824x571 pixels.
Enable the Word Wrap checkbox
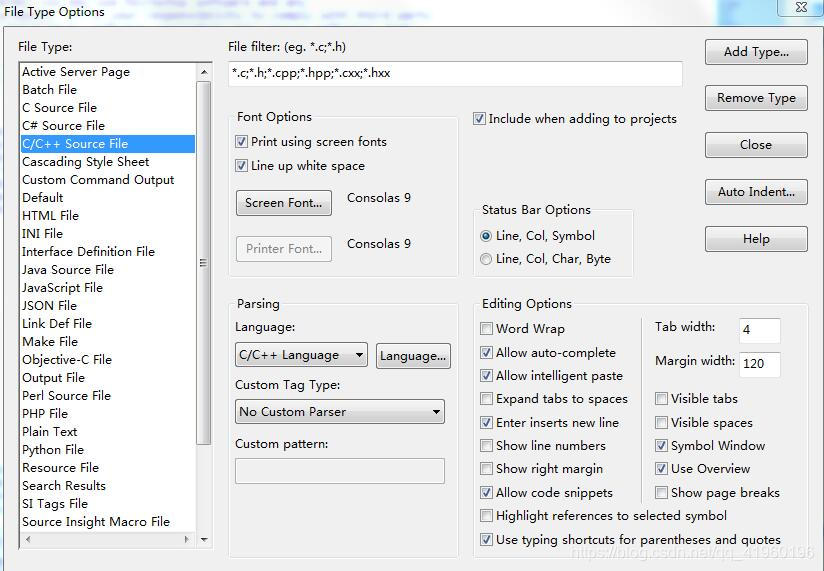click(x=487, y=329)
